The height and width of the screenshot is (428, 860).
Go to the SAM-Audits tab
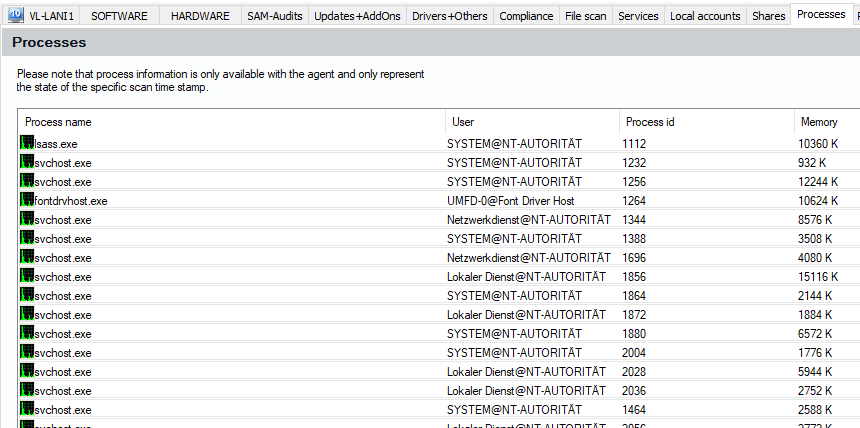(x=273, y=16)
